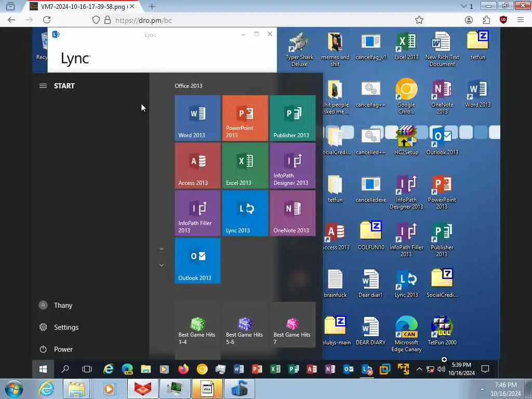The width and height of the screenshot is (532, 399).
Task: Switch to Lync in the VM taskbar
Action: click(367, 369)
